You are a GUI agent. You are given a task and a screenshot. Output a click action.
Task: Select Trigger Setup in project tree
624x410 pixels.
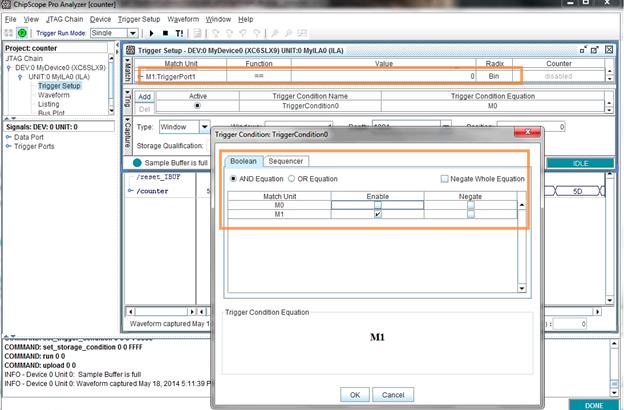click(x=59, y=86)
